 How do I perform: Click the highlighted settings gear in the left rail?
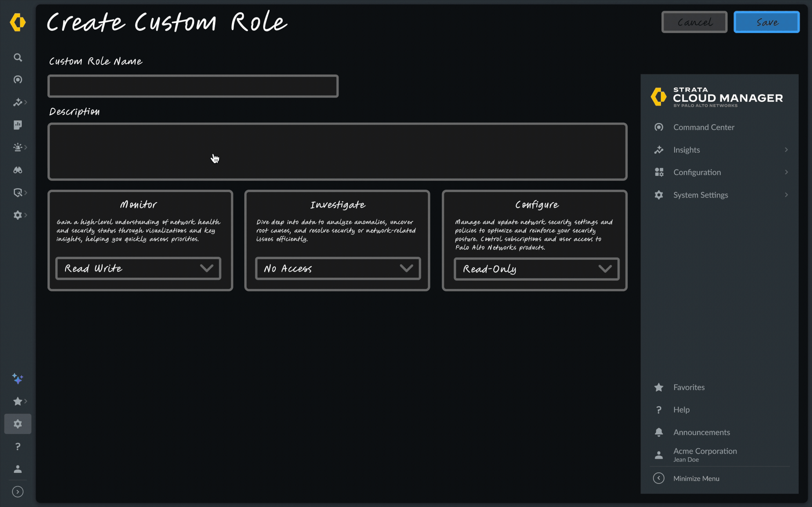(18, 424)
